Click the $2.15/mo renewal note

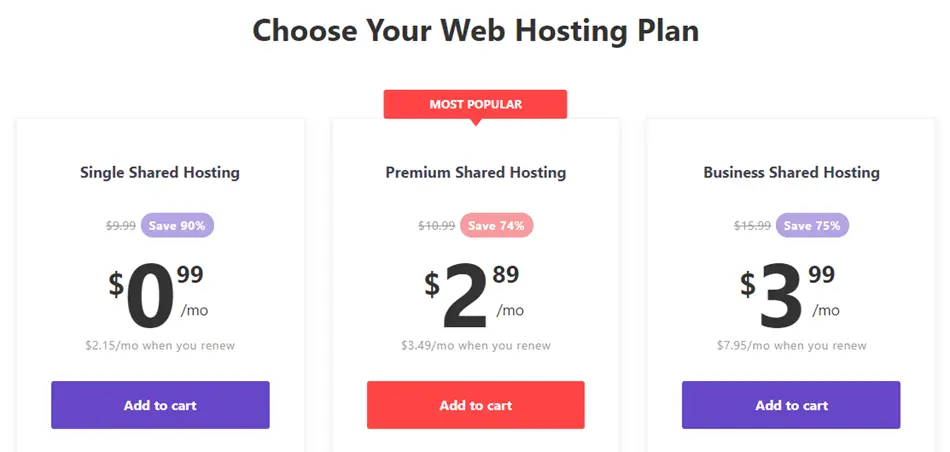coord(160,346)
